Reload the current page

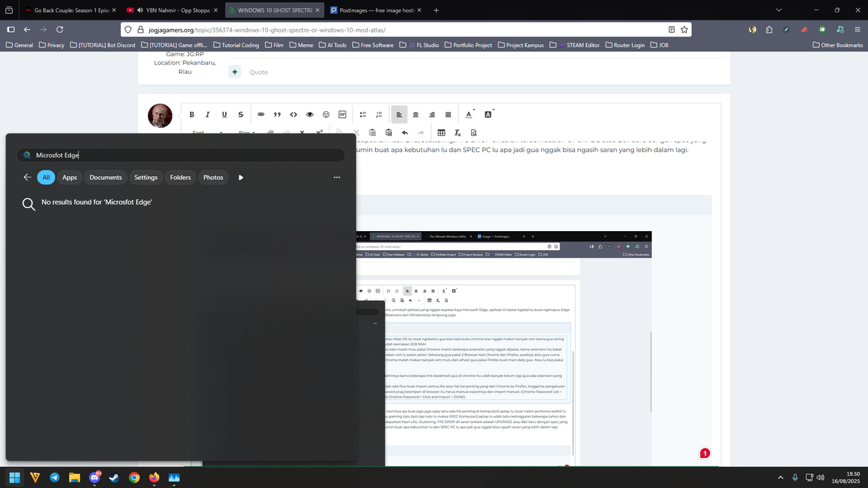pos(60,30)
